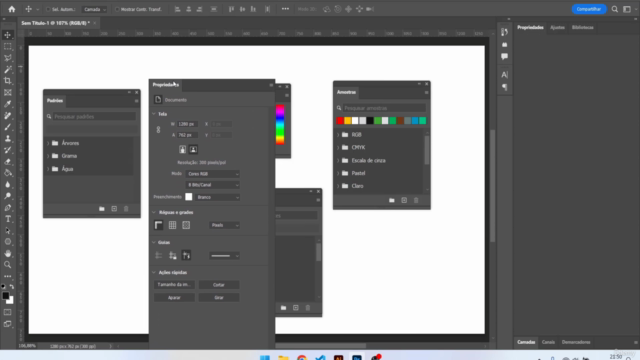Switch to the Bibliotecas tab
Screen dimensions: 640x360
point(582,27)
